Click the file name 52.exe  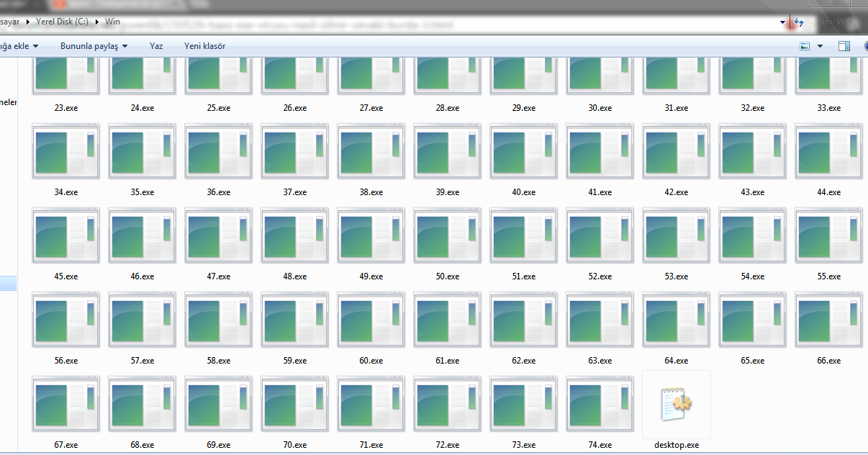point(600,276)
